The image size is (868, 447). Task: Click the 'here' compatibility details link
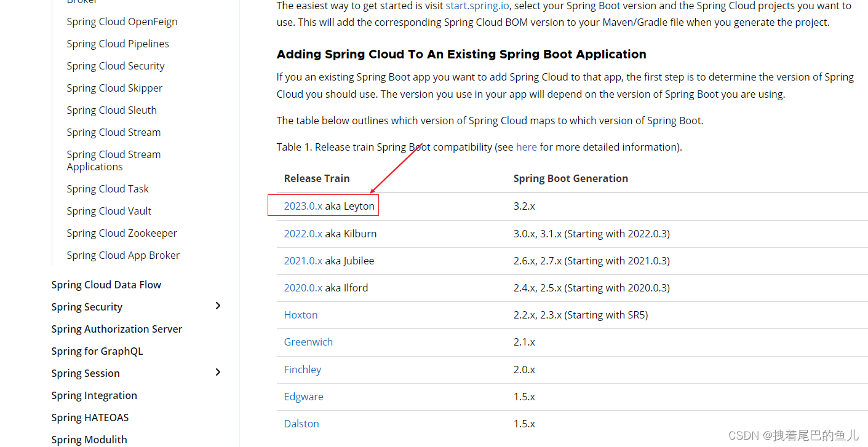[x=526, y=146]
